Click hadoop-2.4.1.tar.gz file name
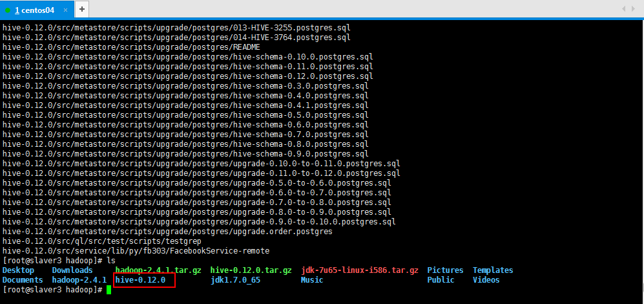The height and width of the screenshot is (304, 644). [158, 270]
